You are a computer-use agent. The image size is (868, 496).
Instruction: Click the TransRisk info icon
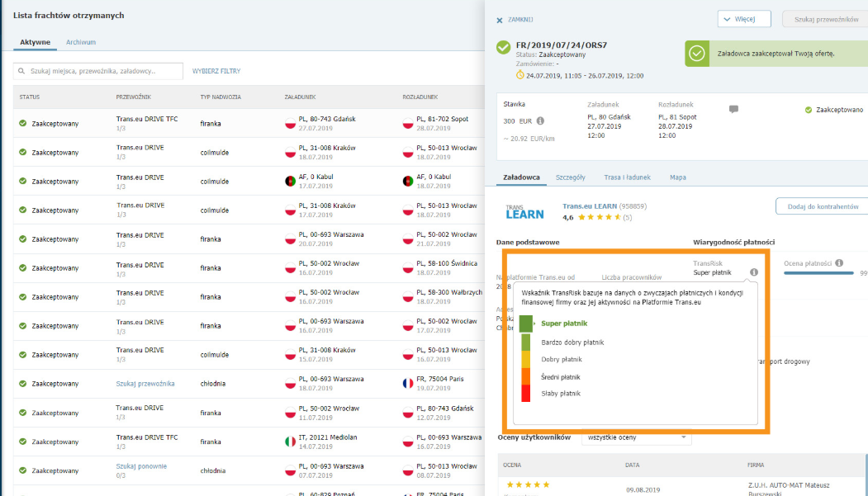click(754, 272)
